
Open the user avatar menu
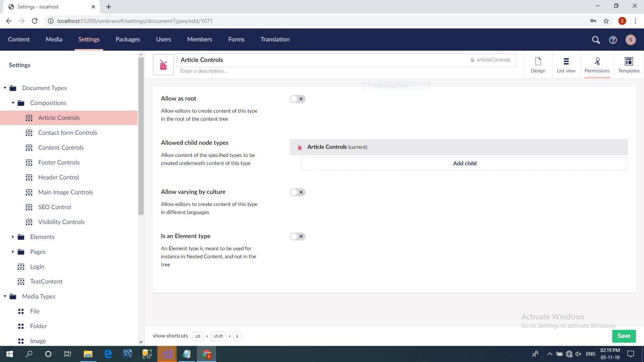pyautogui.click(x=631, y=40)
